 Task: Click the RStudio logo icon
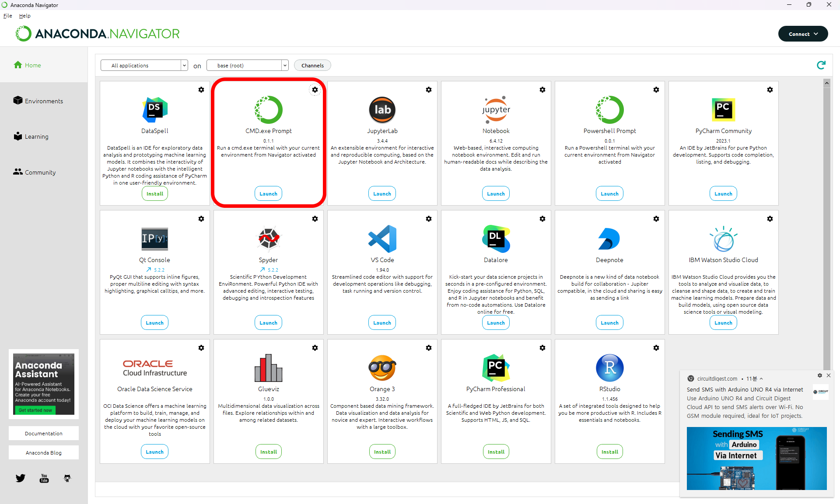pos(609,368)
